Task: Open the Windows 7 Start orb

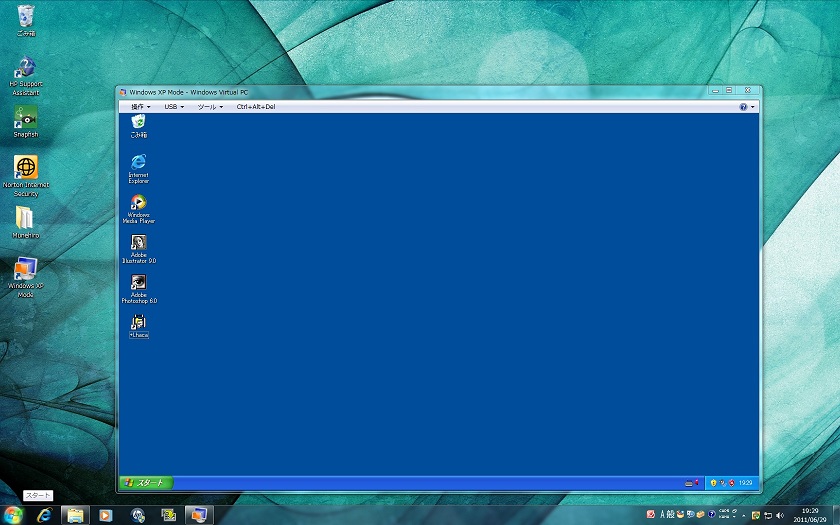Action: pyautogui.click(x=12, y=515)
